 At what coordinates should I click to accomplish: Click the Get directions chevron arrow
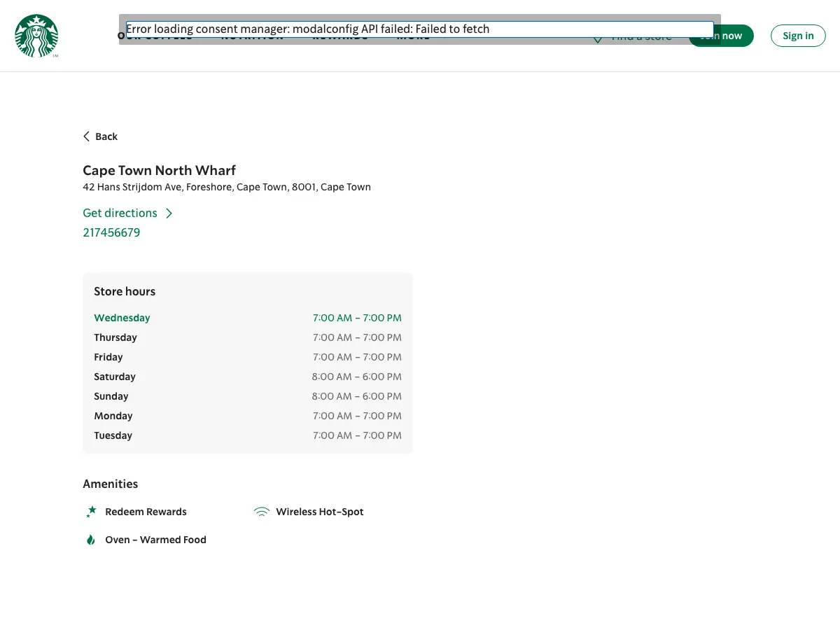pos(169,213)
